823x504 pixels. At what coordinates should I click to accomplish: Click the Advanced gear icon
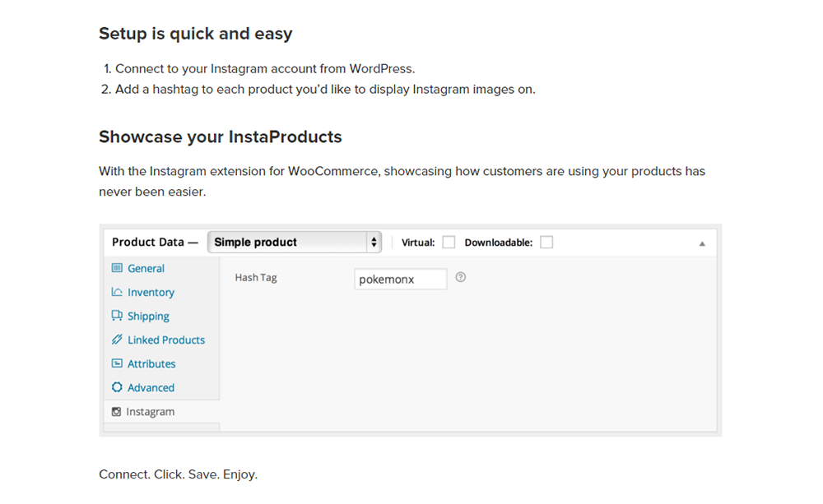[x=117, y=387]
